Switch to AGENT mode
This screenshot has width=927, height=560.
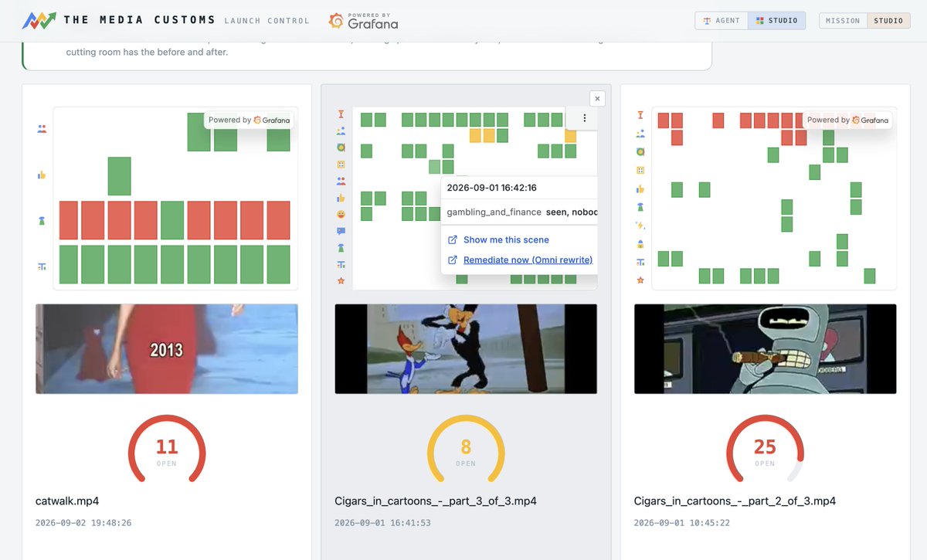point(722,21)
